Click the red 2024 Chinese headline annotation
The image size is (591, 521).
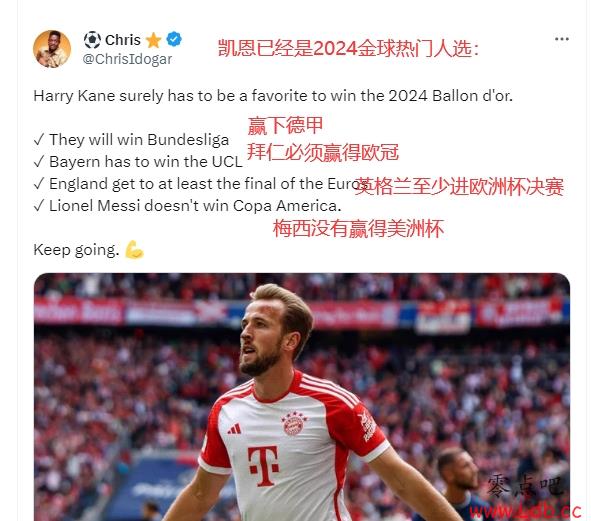point(349,48)
